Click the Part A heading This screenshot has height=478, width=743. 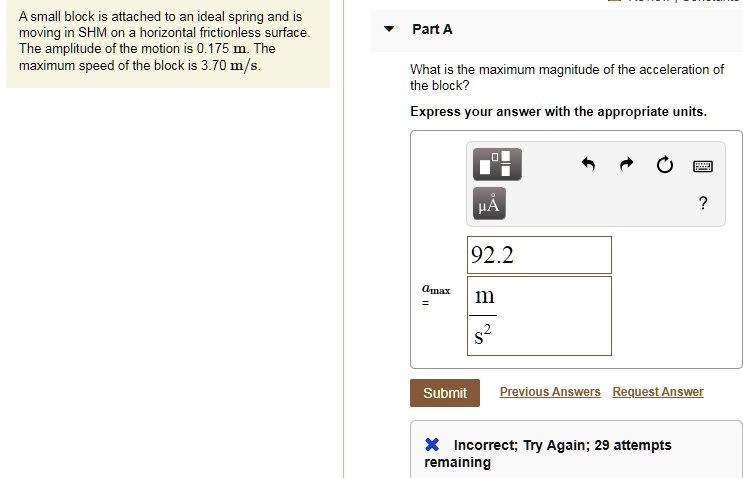click(x=432, y=29)
